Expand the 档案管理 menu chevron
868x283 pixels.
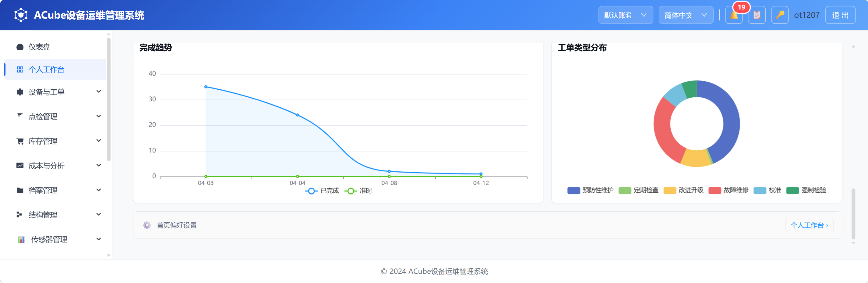[x=99, y=190]
